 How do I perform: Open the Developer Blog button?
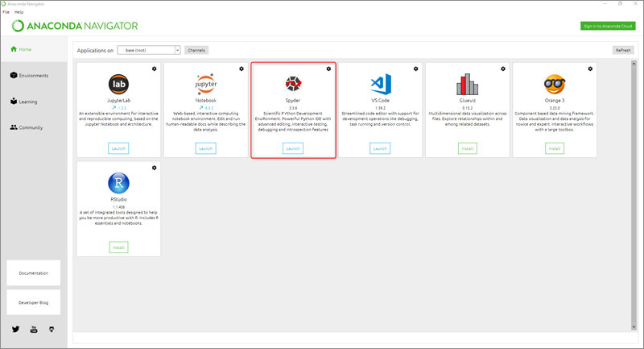[33, 302]
